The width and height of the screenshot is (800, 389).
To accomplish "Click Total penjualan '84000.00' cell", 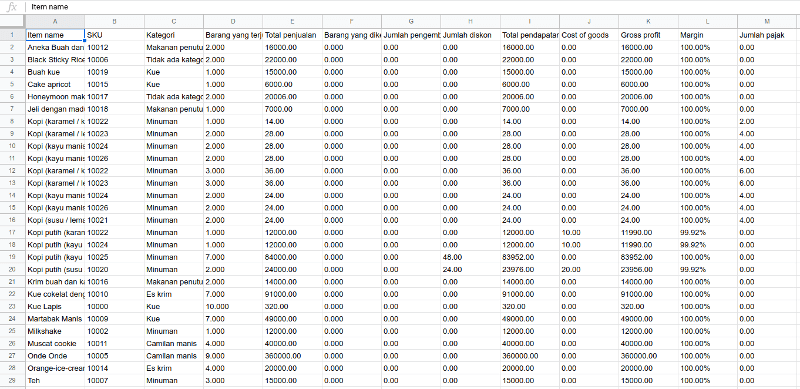I will 292,257.
